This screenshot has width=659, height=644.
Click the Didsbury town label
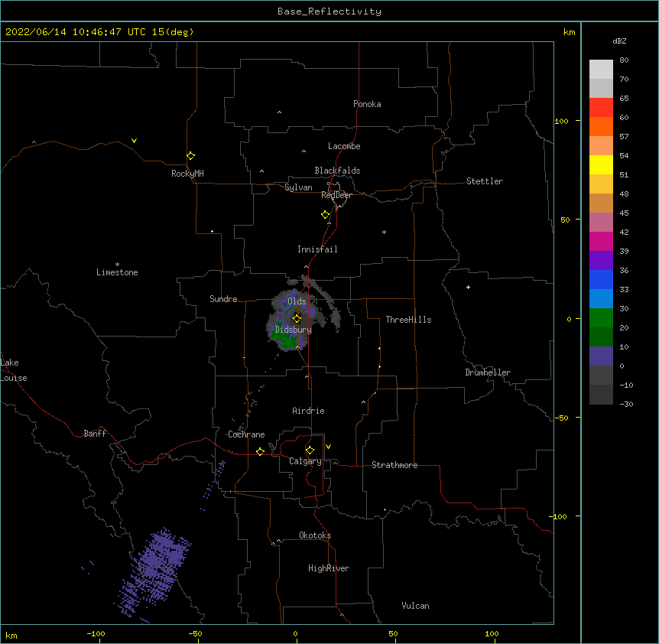click(x=294, y=330)
